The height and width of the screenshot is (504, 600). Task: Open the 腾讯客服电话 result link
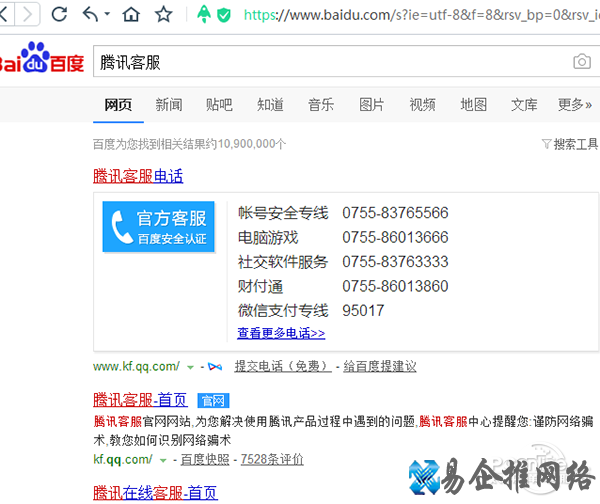coord(138,176)
